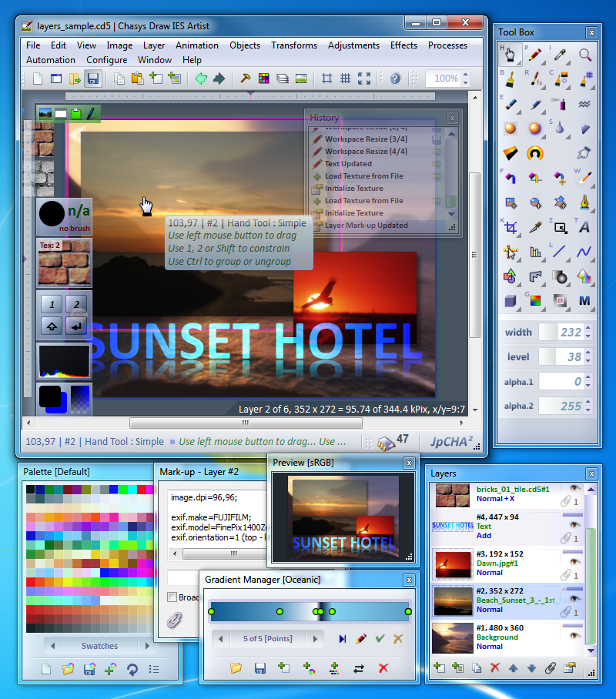Screen dimensions: 616x699
Task: Toggle visibility eye of bricks_01_tile layer
Action: pyautogui.click(x=575, y=489)
